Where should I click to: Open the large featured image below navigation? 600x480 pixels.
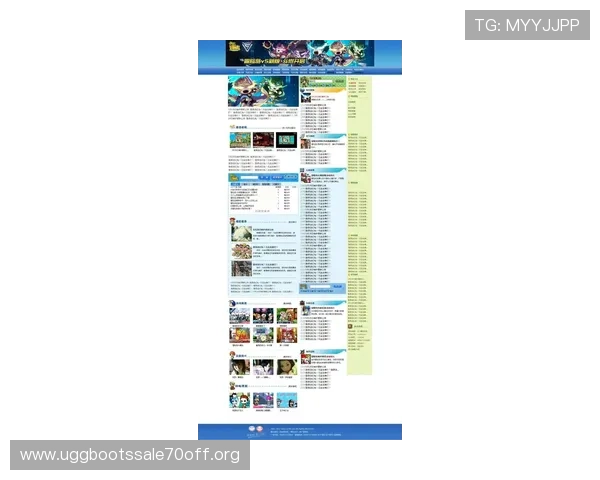tap(263, 91)
